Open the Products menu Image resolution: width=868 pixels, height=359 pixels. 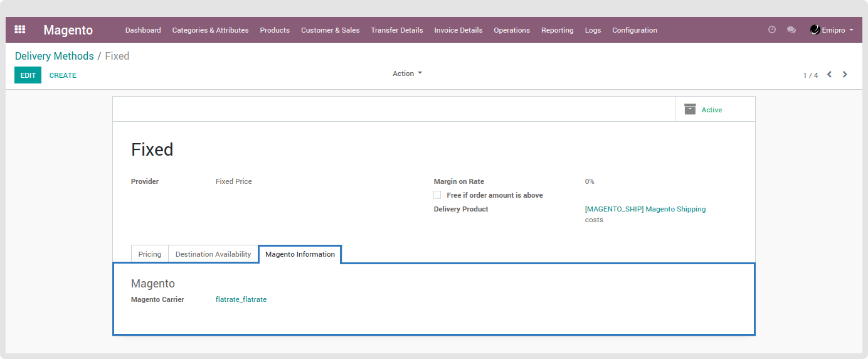[x=275, y=30]
